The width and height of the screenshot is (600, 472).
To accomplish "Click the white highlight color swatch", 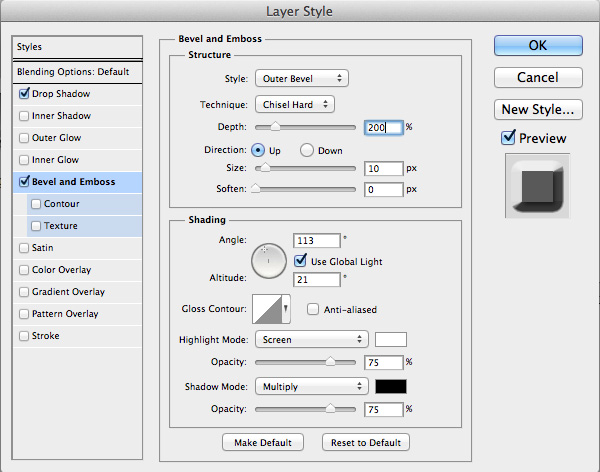I will (391, 339).
